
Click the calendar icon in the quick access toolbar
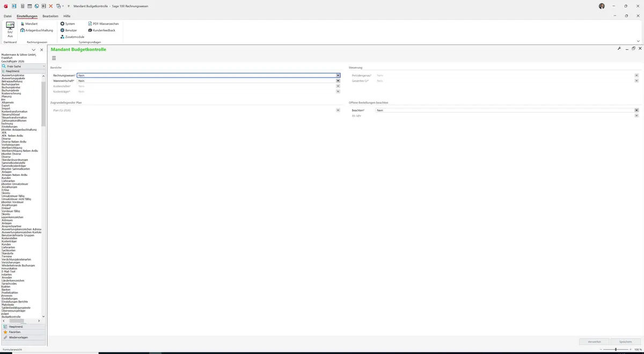tap(30, 6)
